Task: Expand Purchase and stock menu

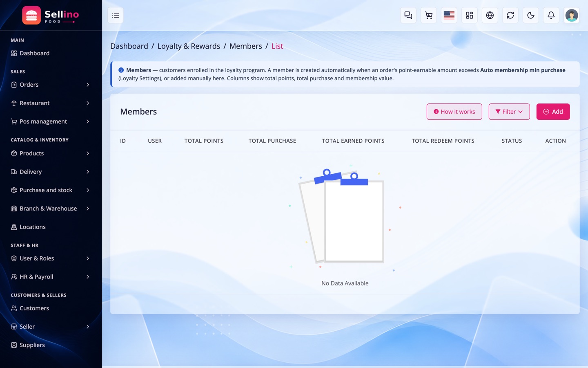Action: click(51, 190)
